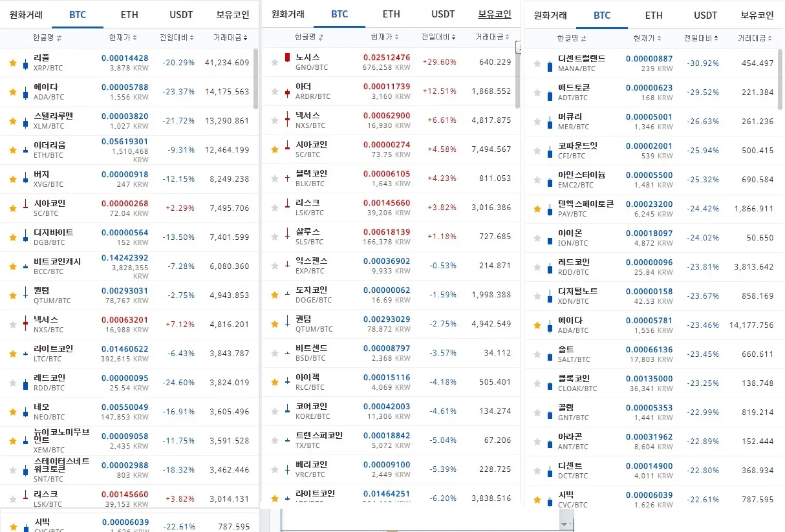
Task: Sort the left panel by 거래대금
Action: tap(231, 38)
